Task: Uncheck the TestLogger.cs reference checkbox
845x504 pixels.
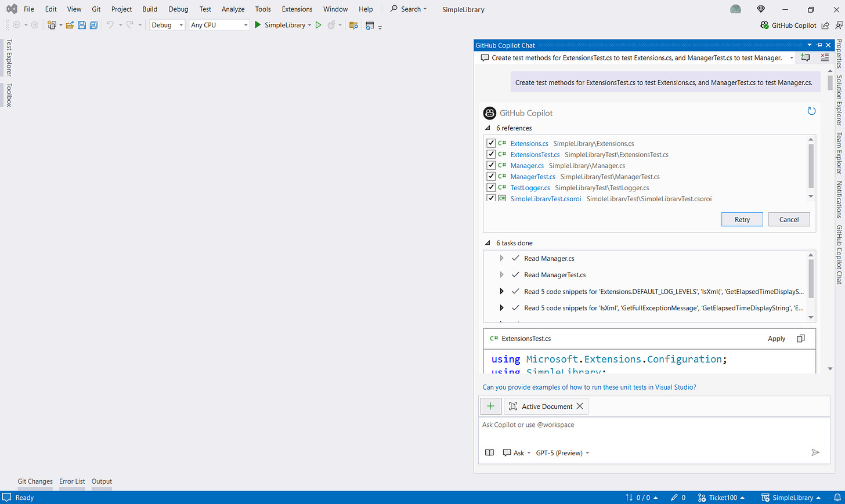Action: coord(491,187)
